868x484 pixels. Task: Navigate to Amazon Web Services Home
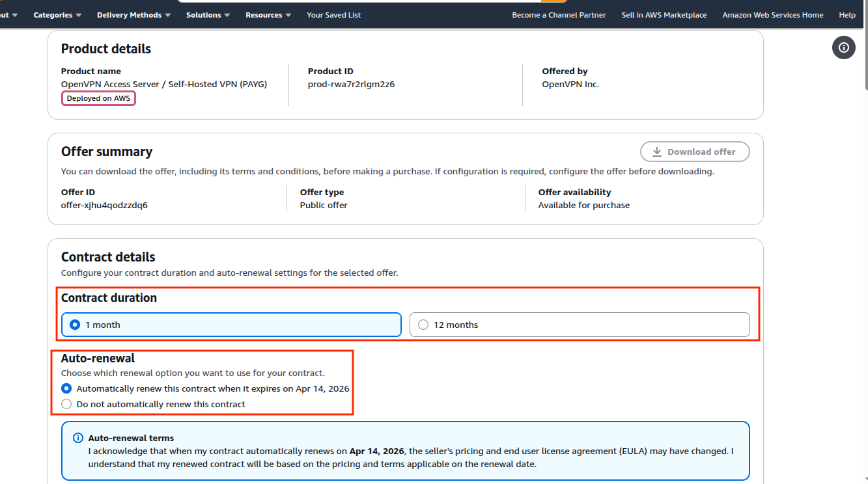coord(772,15)
